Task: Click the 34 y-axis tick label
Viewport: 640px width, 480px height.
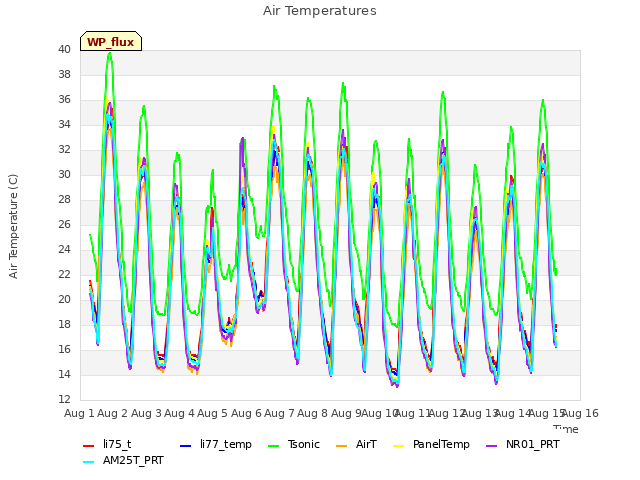Action: pos(64,124)
